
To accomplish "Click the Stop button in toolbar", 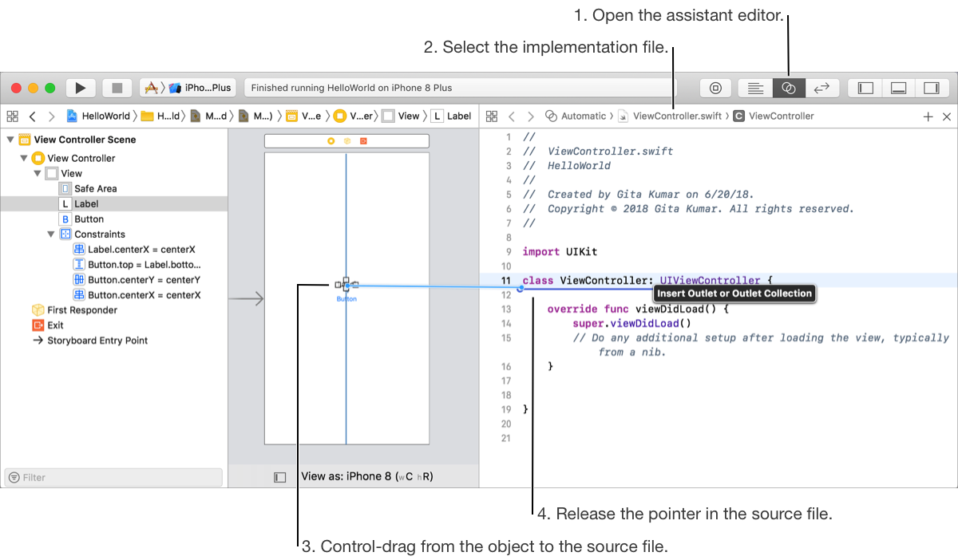I will 117,88.
